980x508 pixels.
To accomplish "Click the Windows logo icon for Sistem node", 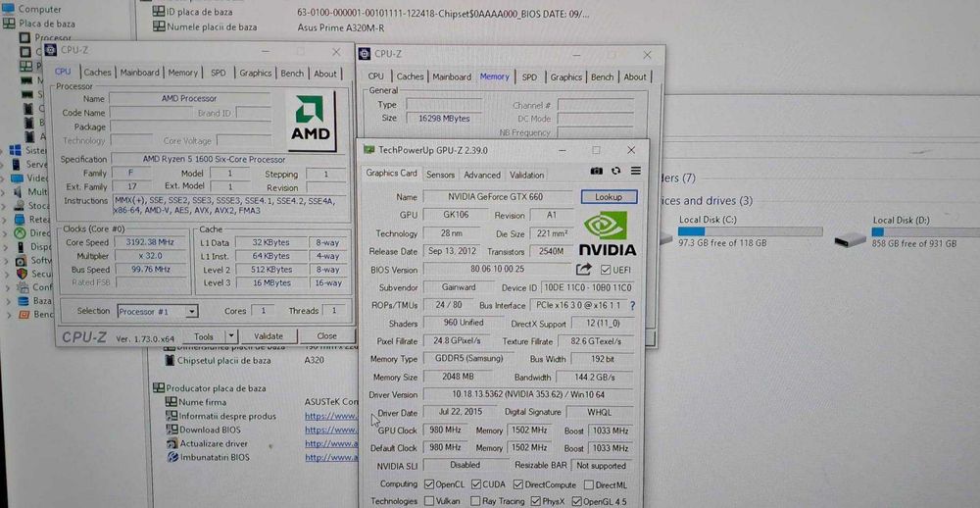I will [15, 151].
